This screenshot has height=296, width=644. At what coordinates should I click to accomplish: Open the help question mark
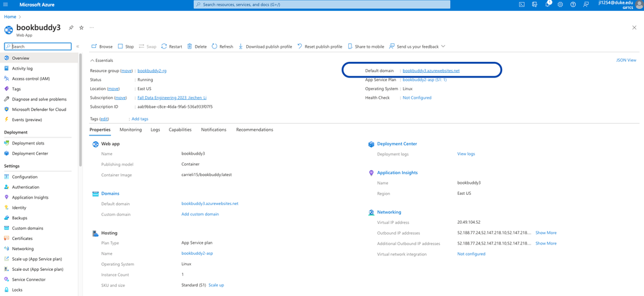click(x=573, y=5)
